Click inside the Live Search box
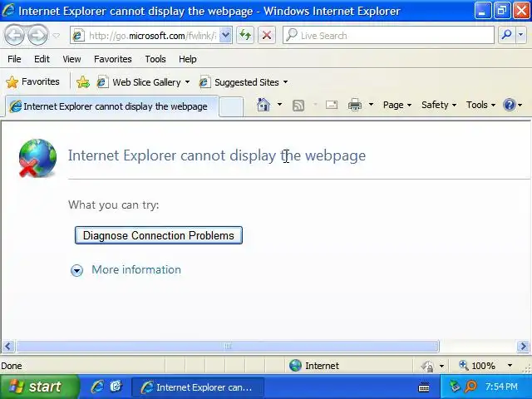532x399 pixels. point(388,35)
